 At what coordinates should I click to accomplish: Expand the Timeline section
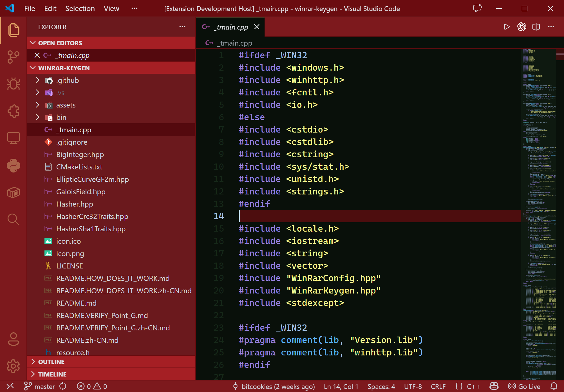pos(111,374)
